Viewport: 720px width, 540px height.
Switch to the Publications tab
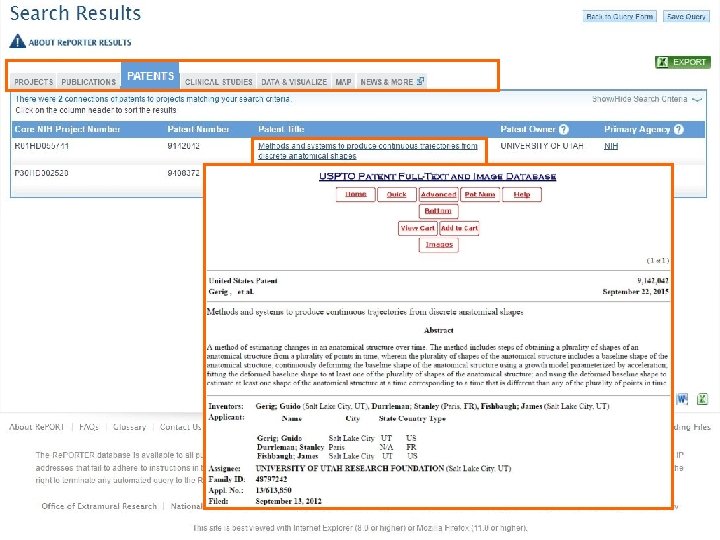click(89, 82)
